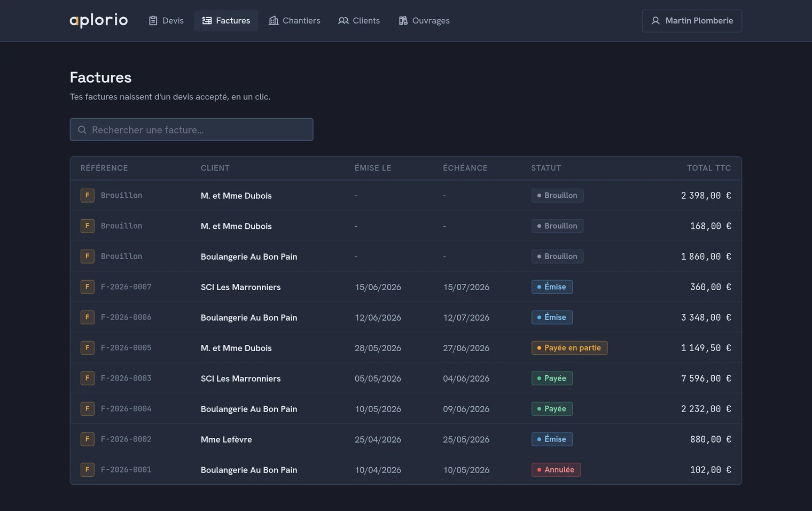Click the search magnifier icon
The width and height of the screenshot is (812, 511).
point(82,130)
